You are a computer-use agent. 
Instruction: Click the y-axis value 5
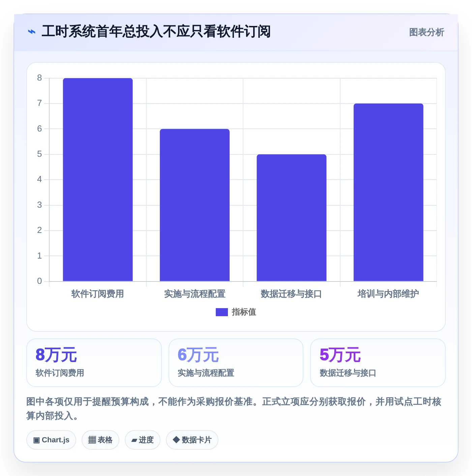pyautogui.click(x=39, y=154)
